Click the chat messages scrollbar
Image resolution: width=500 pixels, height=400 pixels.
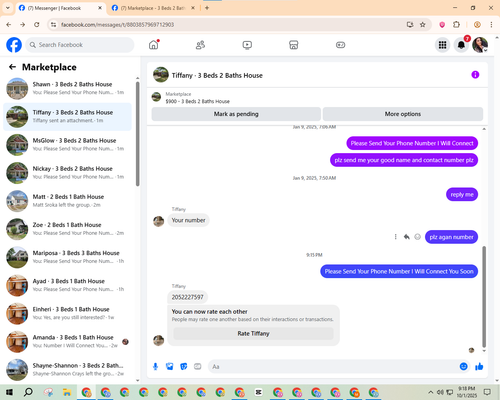tap(484, 297)
